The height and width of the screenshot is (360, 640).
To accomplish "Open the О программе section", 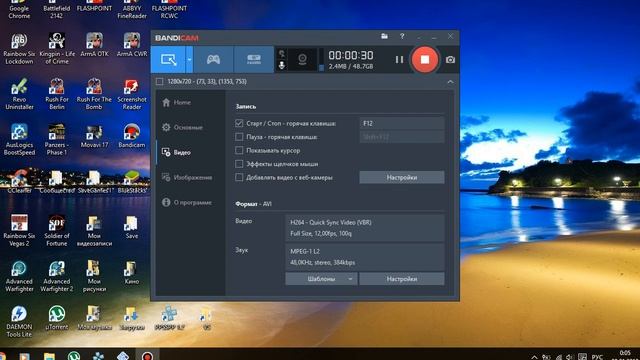I will (x=187, y=202).
